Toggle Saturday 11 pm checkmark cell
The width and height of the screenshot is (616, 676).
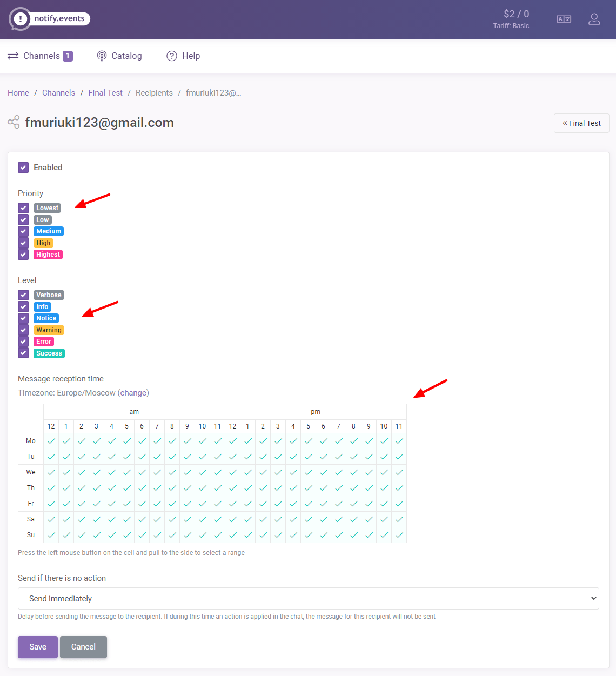399,519
